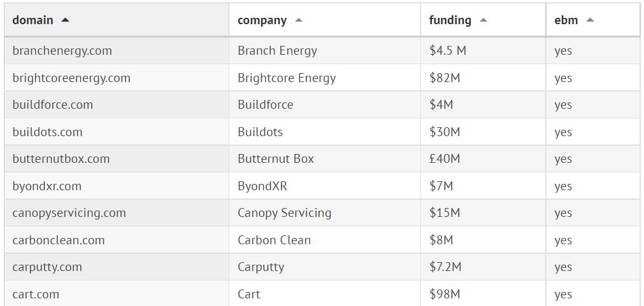644x306 pixels.
Task: Click the sort arrow beside funding header
Action: pyautogui.click(x=483, y=20)
